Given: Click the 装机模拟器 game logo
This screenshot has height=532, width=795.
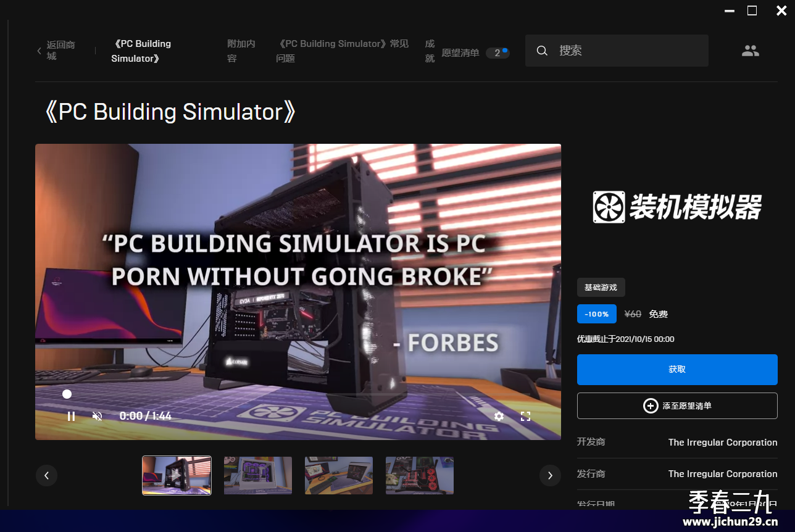Looking at the screenshot, I should coord(677,207).
